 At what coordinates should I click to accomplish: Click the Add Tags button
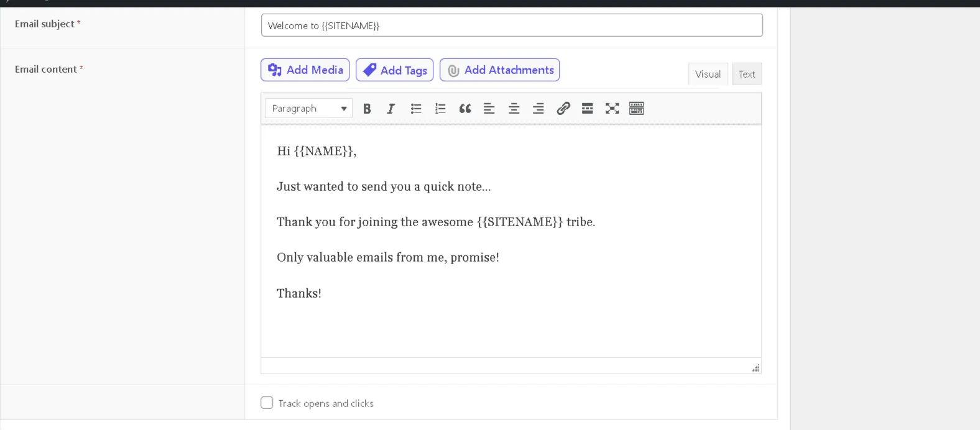click(394, 70)
